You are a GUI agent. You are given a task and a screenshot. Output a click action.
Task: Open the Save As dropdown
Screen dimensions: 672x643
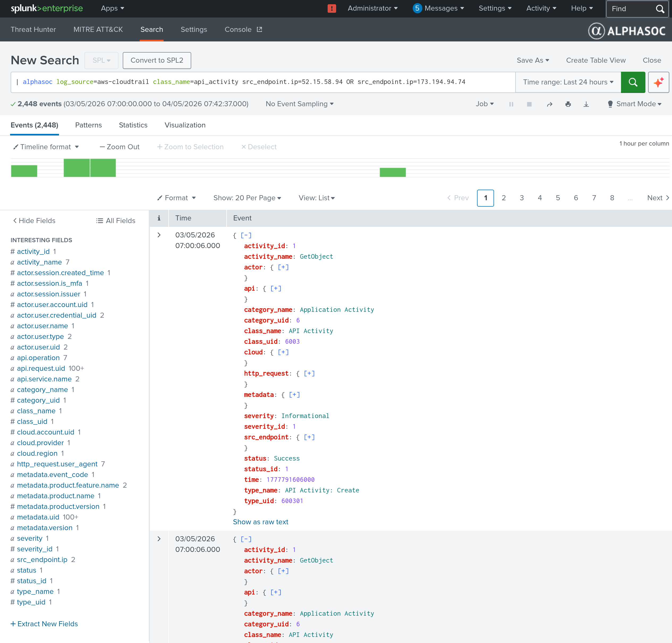click(533, 60)
